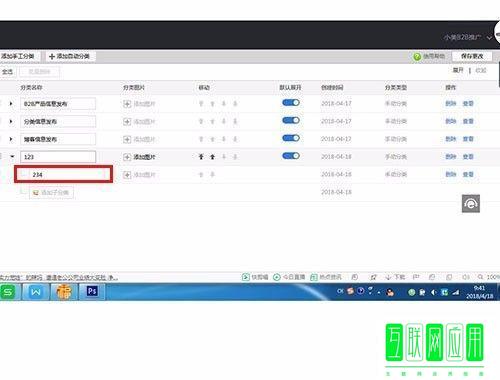This screenshot has width=500, height=380.
Task: Click the green help icon near the save button
Action: [417, 57]
